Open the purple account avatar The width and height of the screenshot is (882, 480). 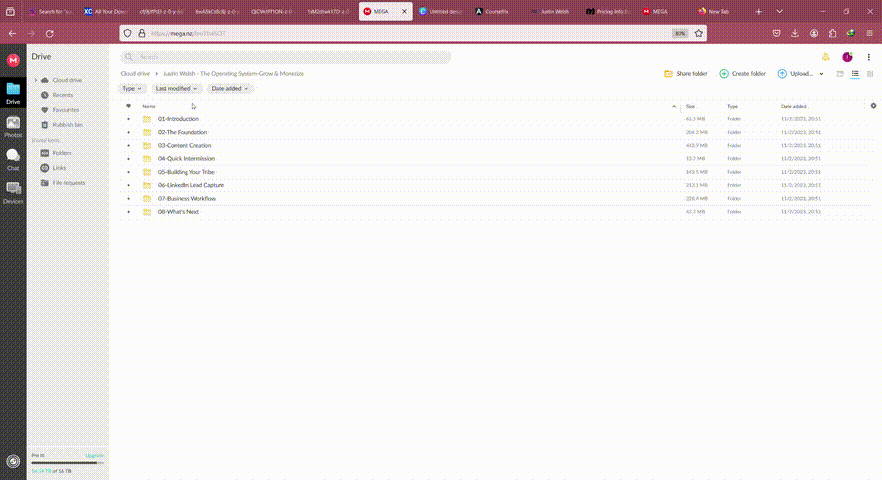point(847,57)
